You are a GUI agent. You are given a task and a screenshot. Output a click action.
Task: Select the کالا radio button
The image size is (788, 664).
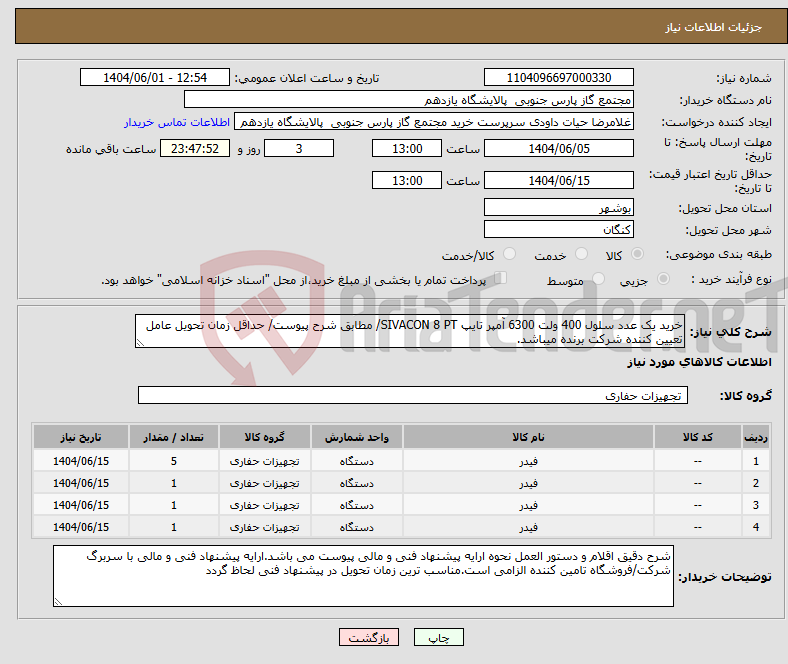[640, 255]
